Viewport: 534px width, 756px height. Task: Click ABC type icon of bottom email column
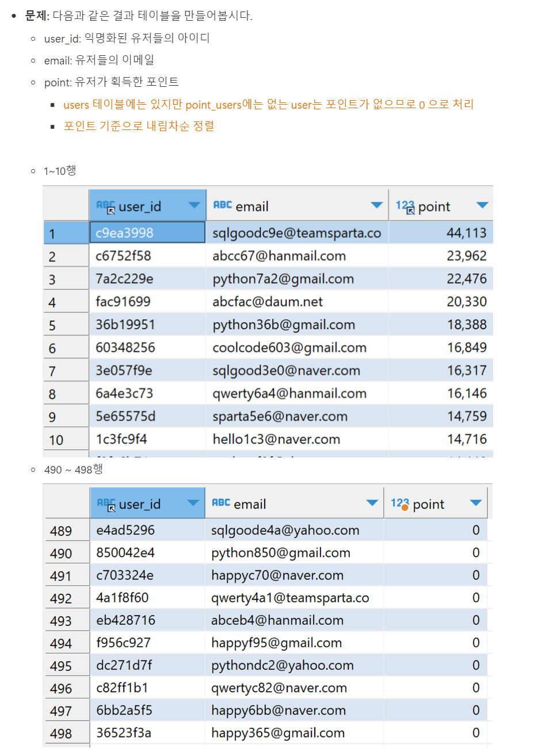click(221, 503)
